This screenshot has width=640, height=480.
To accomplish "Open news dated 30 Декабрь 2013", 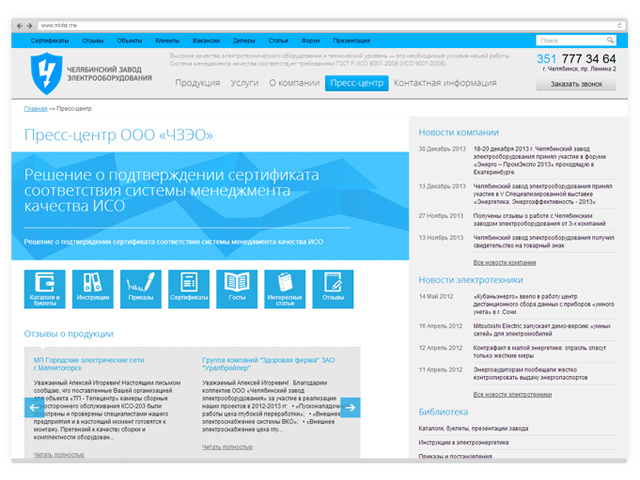I will tap(540, 160).
